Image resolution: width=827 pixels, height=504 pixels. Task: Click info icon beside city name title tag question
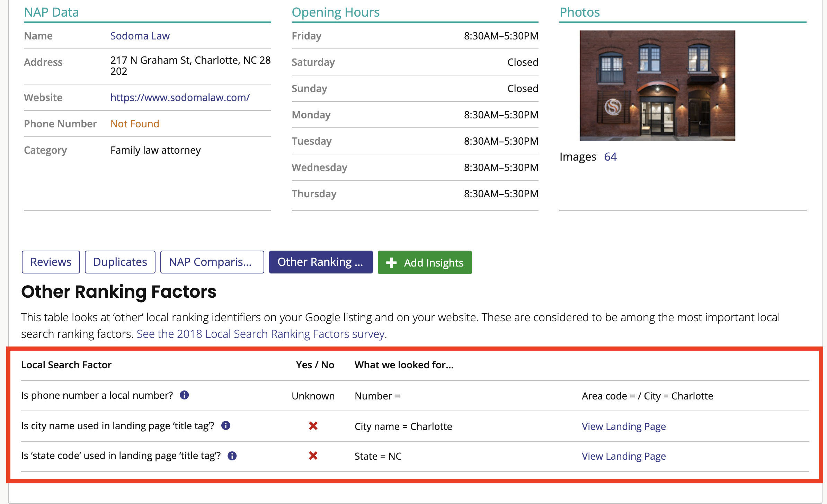pyautogui.click(x=226, y=425)
